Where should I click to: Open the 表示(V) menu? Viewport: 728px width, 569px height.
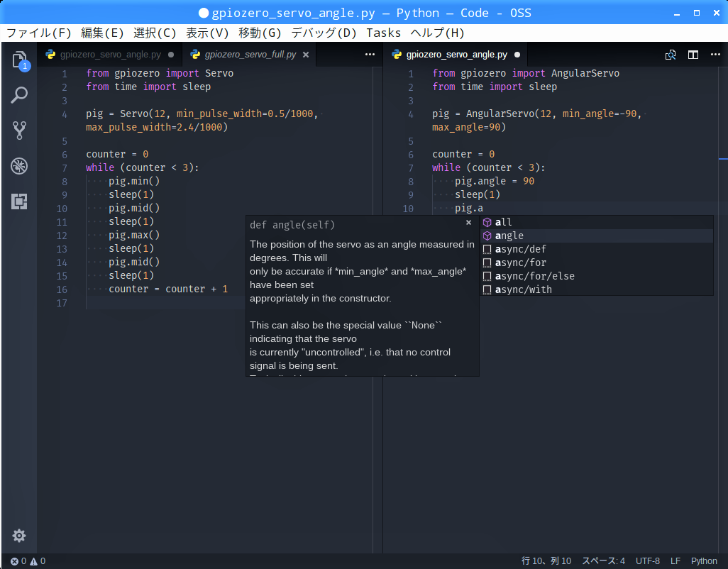point(207,33)
